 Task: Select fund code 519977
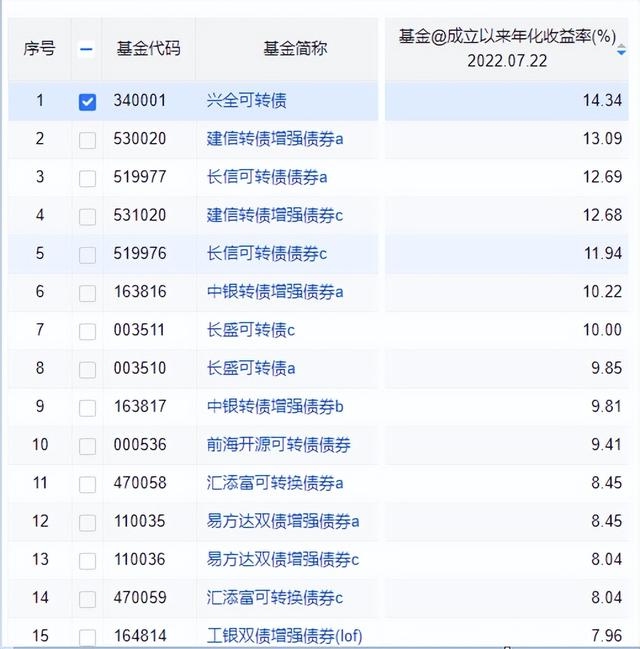tap(140, 177)
